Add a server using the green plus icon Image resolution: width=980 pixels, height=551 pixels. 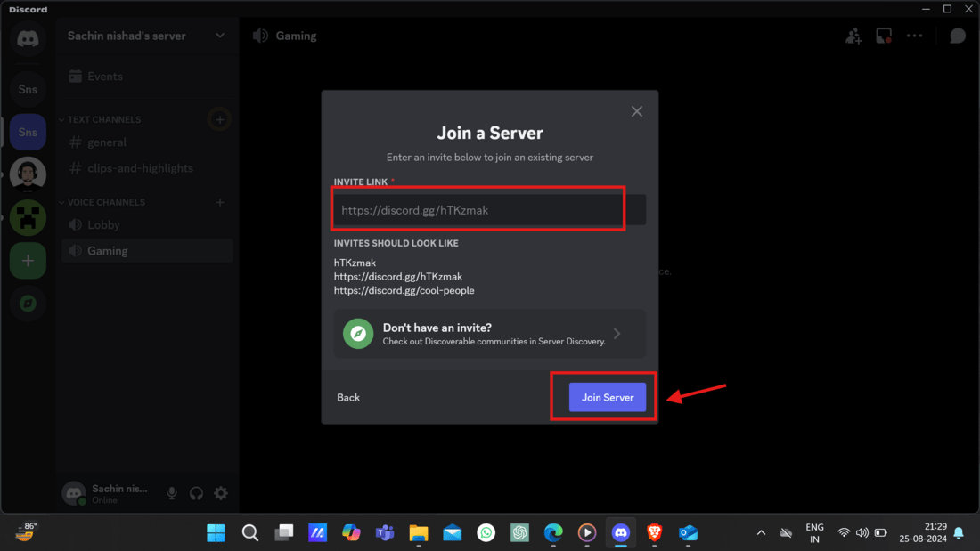click(28, 261)
